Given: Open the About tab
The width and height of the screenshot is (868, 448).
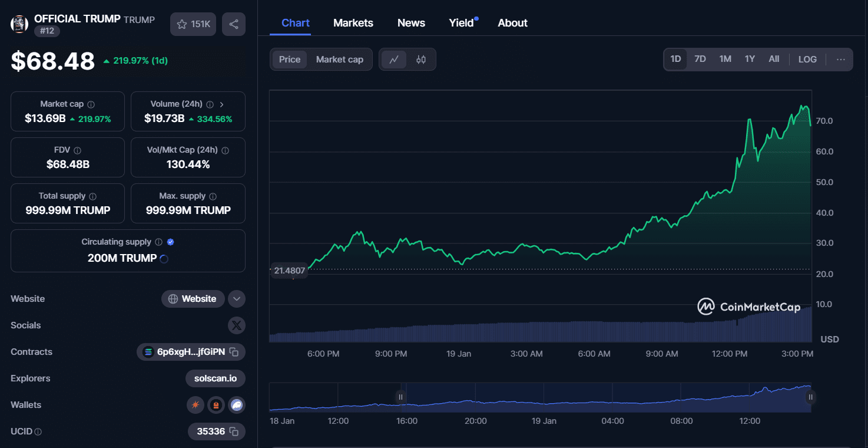Looking at the screenshot, I should point(512,23).
